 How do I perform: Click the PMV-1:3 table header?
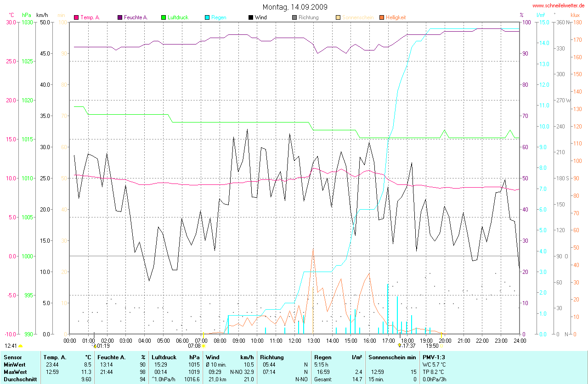click(x=434, y=357)
